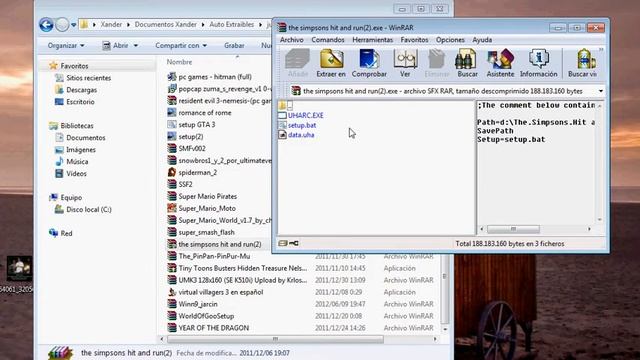Select setup.bat in the archive list

click(302, 125)
